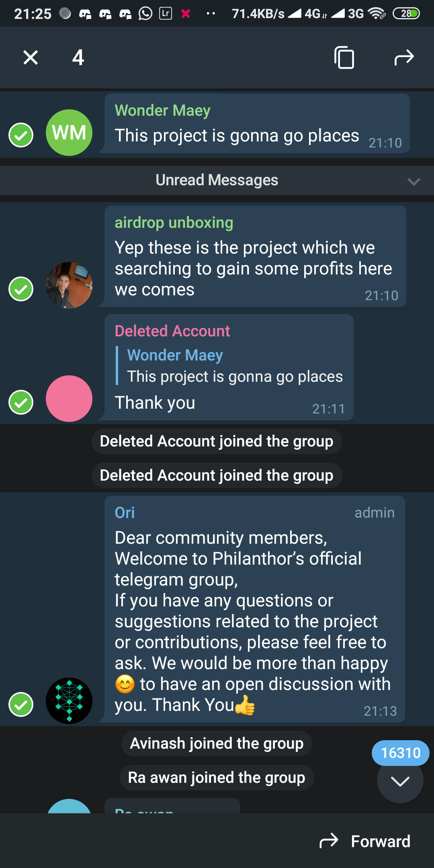This screenshot has width=434, height=868.
Task: Open the quoted Wonder Maey reply
Action: pos(235,366)
